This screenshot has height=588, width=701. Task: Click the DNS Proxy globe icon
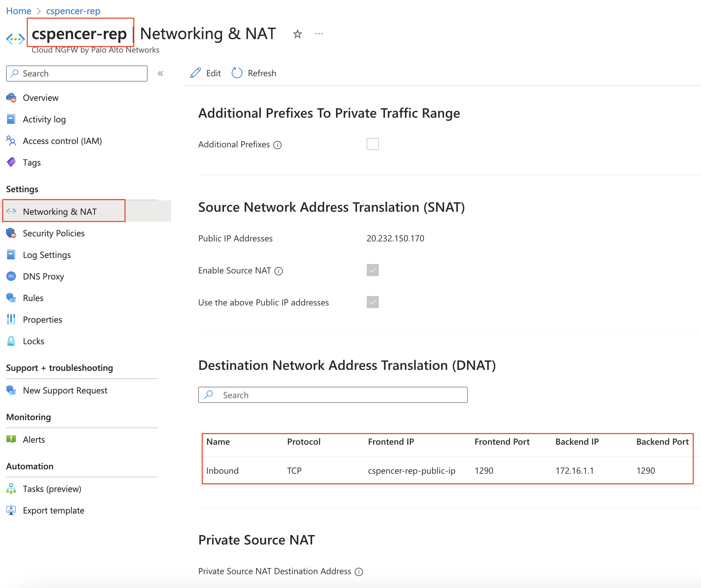(x=11, y=276)
